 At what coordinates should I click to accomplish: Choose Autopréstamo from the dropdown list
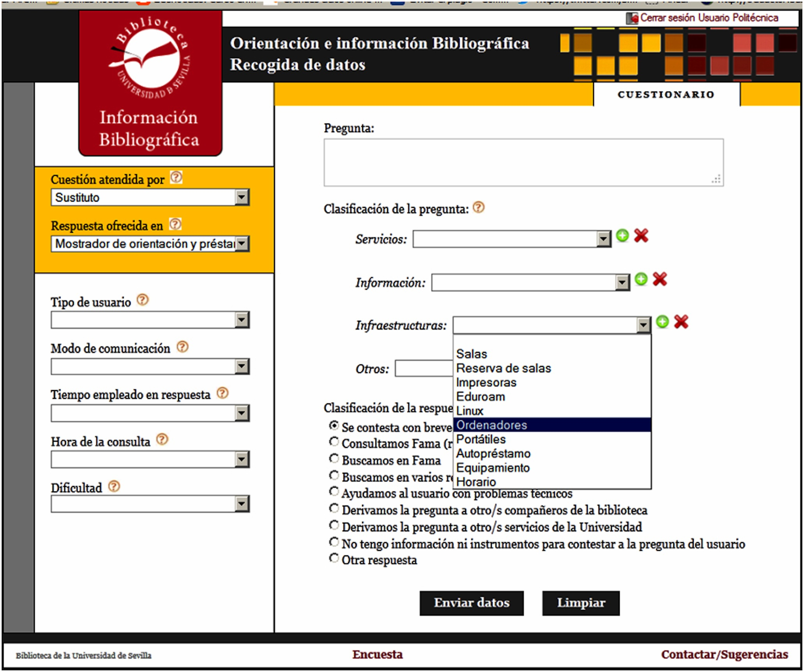click(552, 454)
